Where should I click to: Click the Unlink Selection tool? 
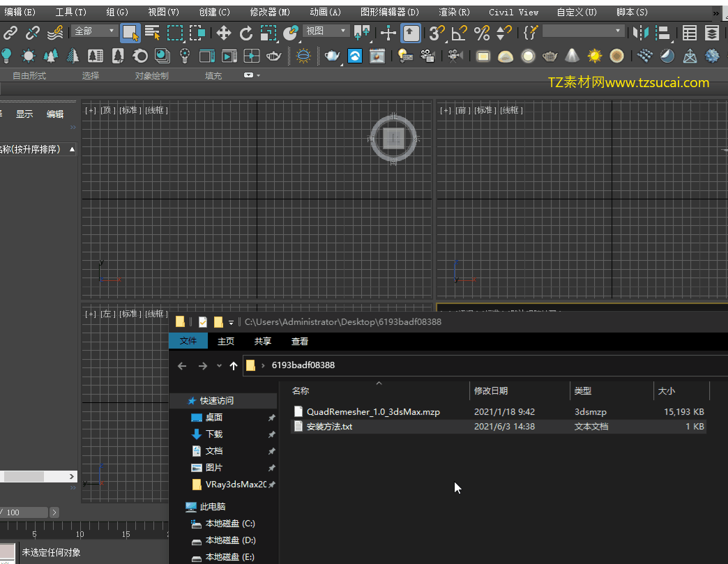tap(33, 33)
